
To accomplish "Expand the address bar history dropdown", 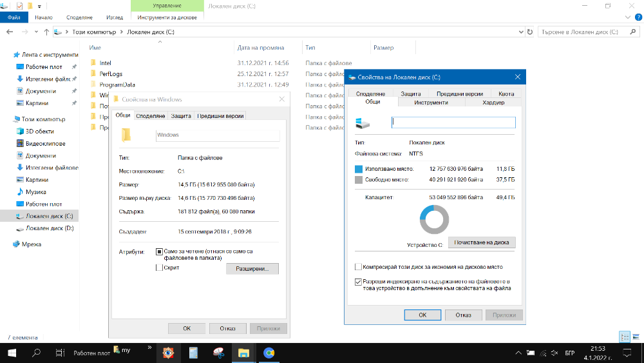I will (x=521, y=32).
